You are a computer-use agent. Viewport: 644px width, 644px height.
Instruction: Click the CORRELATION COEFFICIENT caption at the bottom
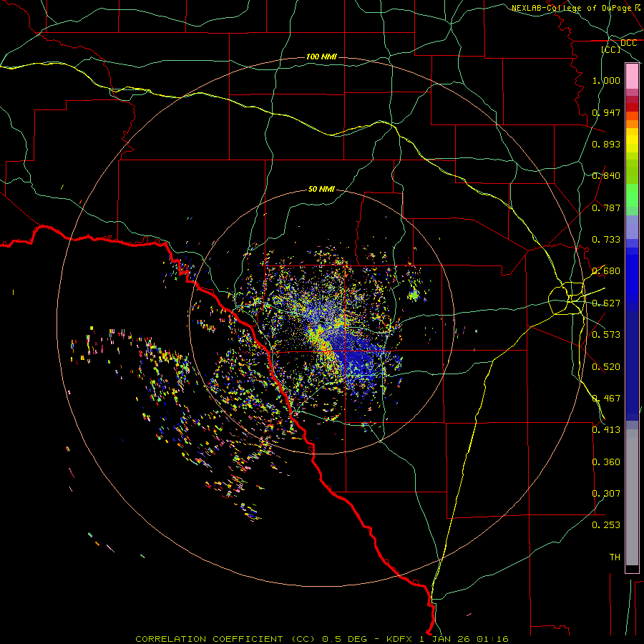[321, 639]
